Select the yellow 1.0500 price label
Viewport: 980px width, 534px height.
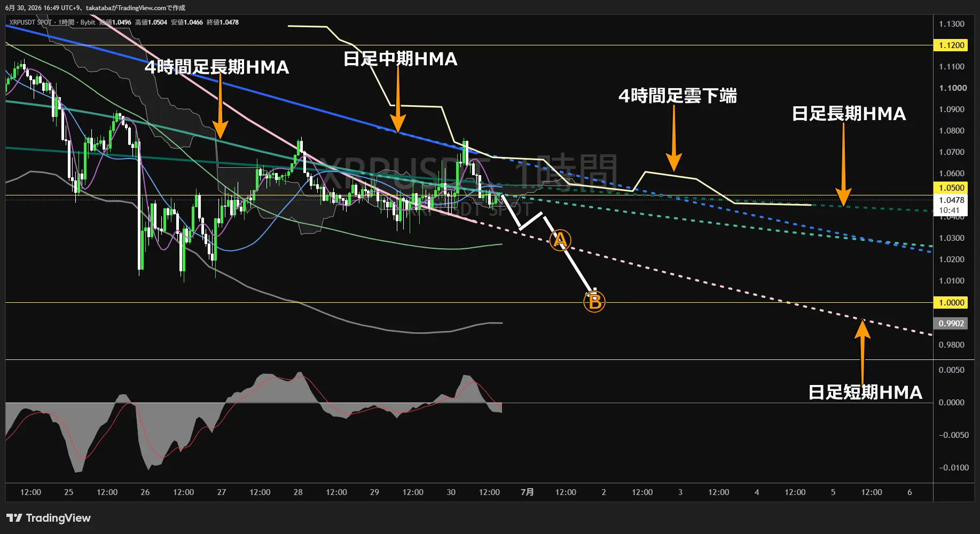951,188
